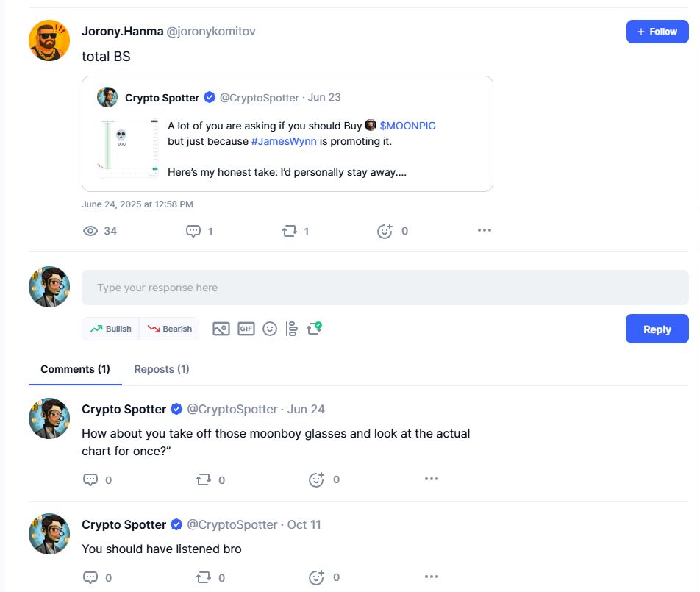Open the emoji picker in reply toolbar

270,329
